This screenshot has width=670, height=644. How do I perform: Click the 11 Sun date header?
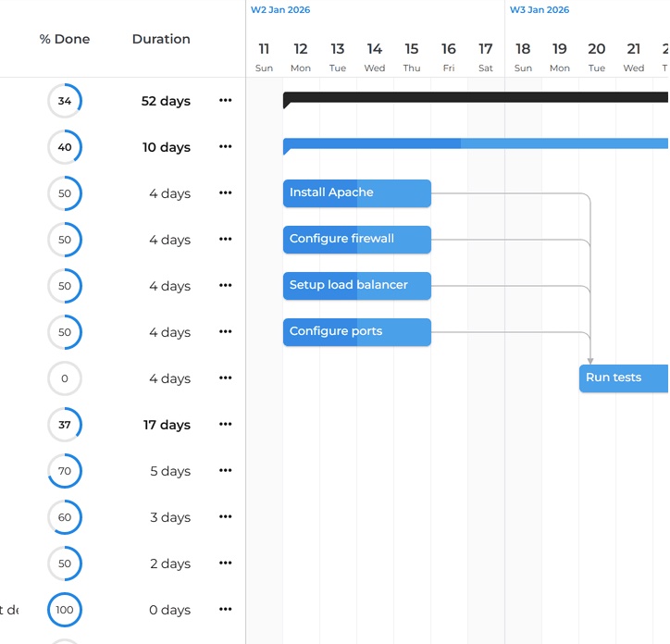tap(264, 56)
